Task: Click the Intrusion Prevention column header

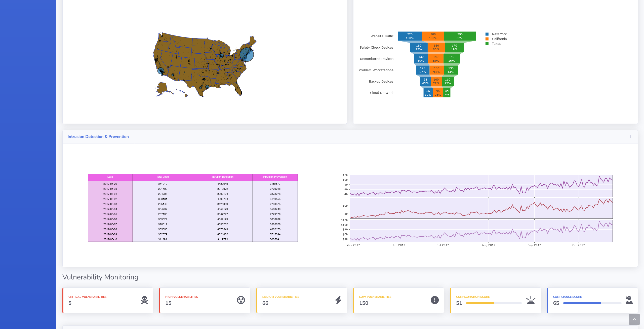Action: click(x=275, y=177)
